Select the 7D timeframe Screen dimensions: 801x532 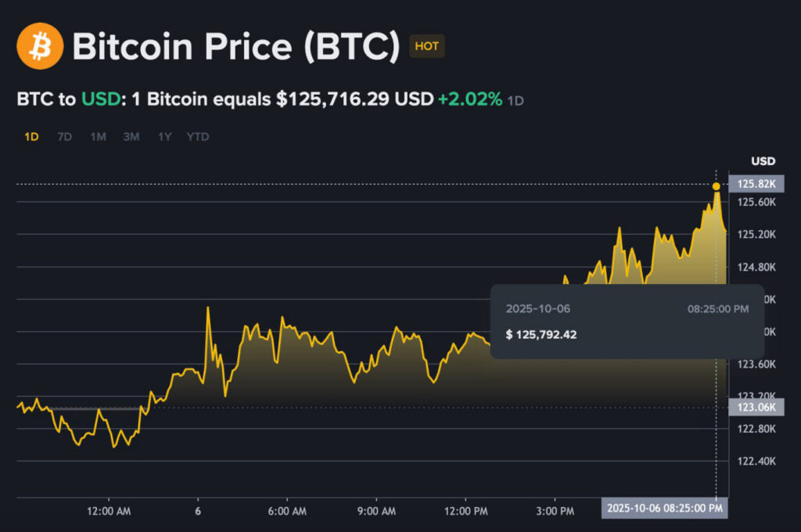[x=63, y=136]
